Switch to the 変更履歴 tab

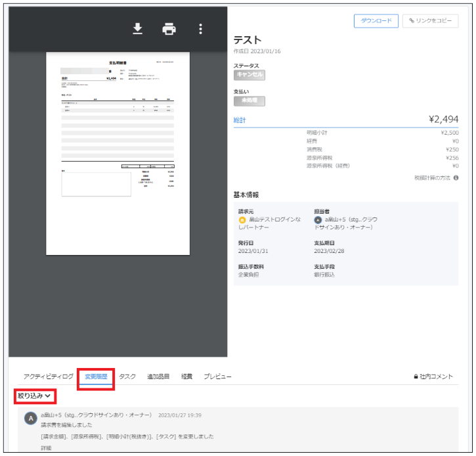tap(96, 376)
